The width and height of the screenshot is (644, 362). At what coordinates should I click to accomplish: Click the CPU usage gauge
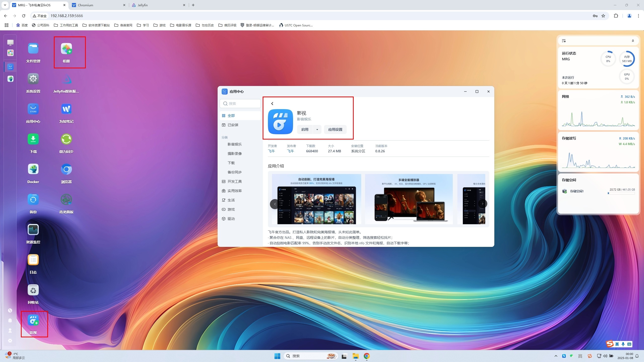click(x=608, y=59)
